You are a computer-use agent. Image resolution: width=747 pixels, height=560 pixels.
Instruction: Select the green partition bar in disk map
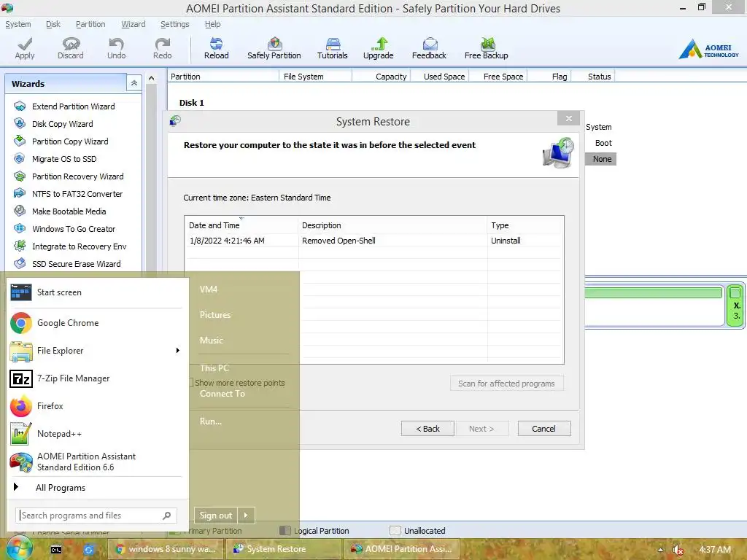[x=653, y=292]
